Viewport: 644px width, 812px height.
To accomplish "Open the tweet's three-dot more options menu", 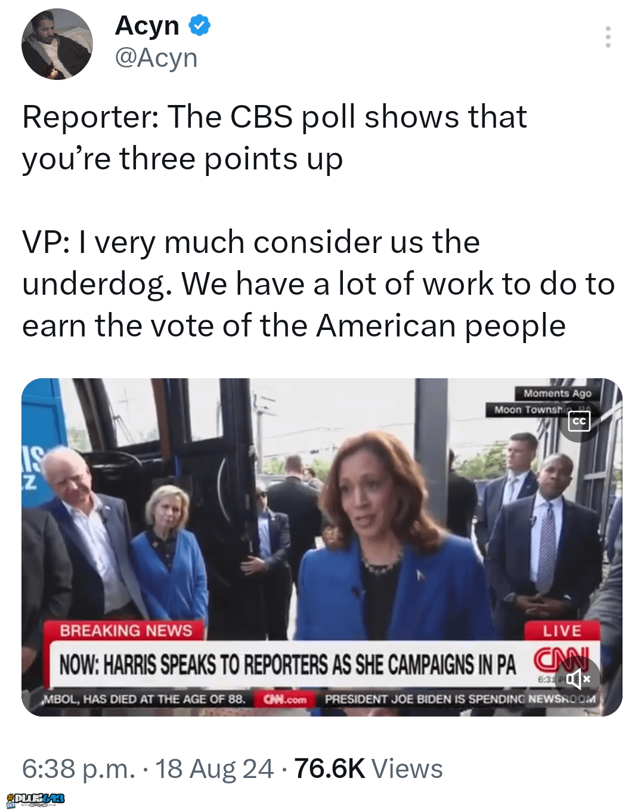I will pos(608,37).
